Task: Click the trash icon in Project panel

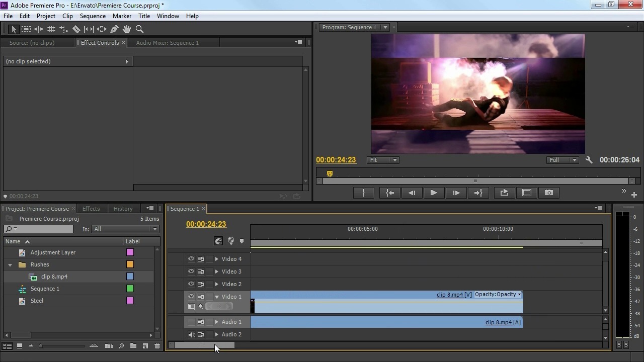Action: (157, 346)
